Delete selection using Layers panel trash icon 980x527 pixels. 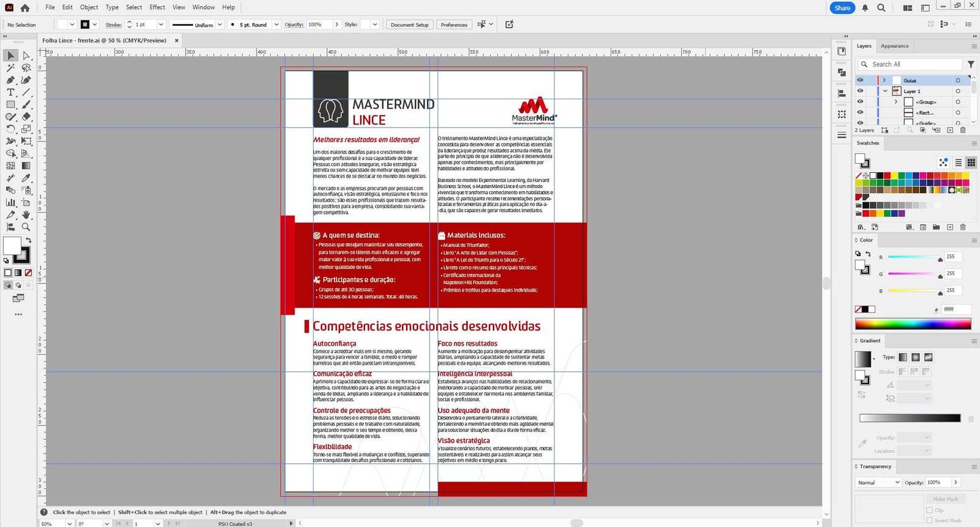pyautogui.click(x=963, y=130)
